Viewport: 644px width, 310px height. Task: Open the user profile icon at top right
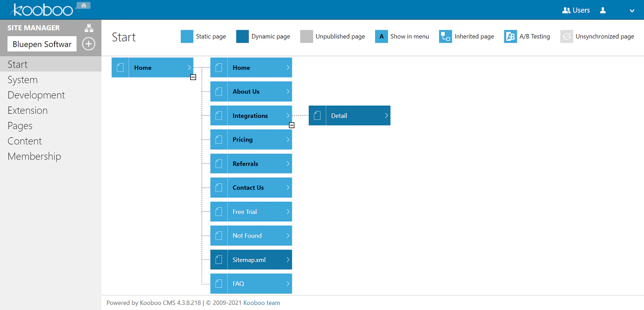[603, 10]
